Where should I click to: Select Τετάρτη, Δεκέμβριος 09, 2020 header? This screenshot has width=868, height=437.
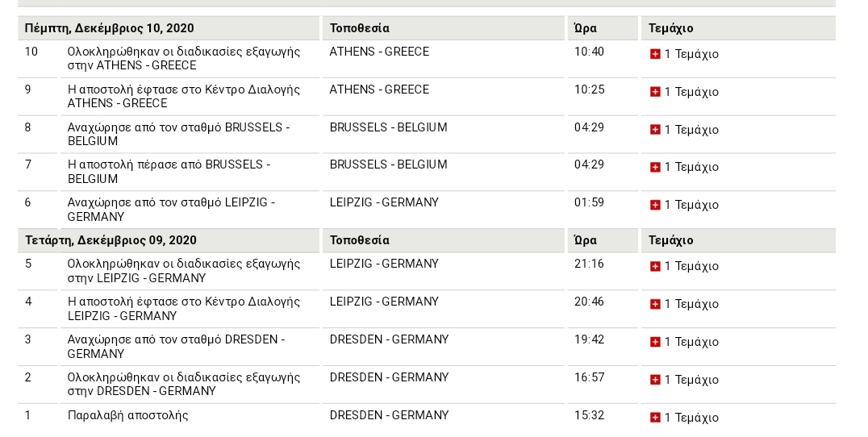tap(111, 240)
